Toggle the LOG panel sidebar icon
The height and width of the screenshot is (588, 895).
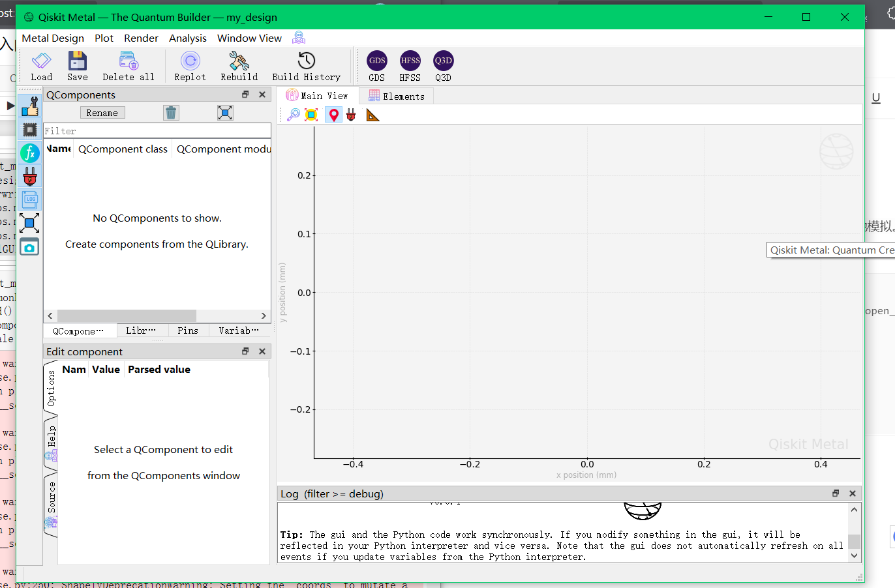click(x=29, y=199)
